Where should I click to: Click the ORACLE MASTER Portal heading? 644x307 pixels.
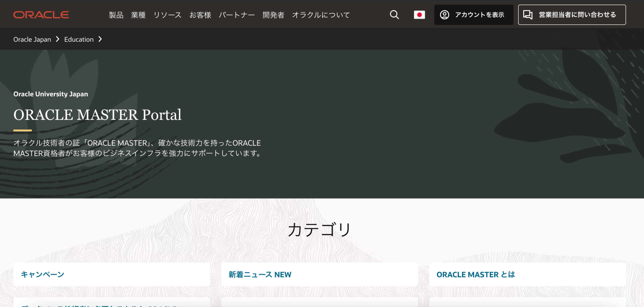pos(97,115)
